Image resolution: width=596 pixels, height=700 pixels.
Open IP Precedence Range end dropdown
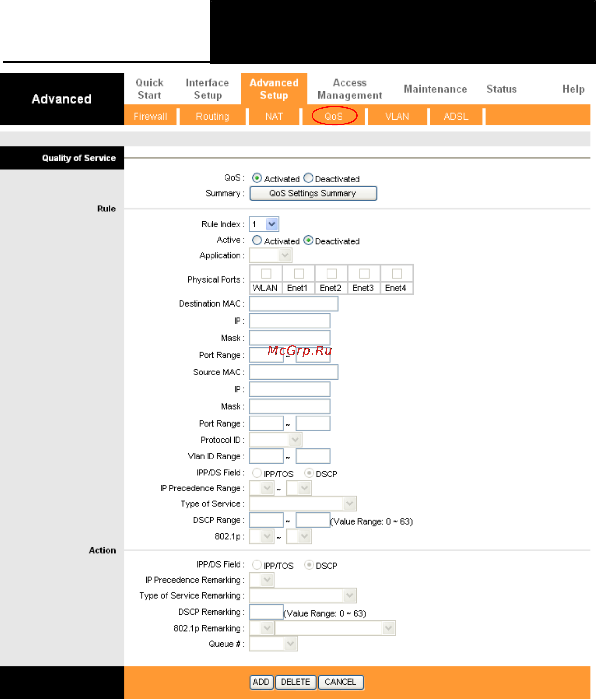pos(299,488)
